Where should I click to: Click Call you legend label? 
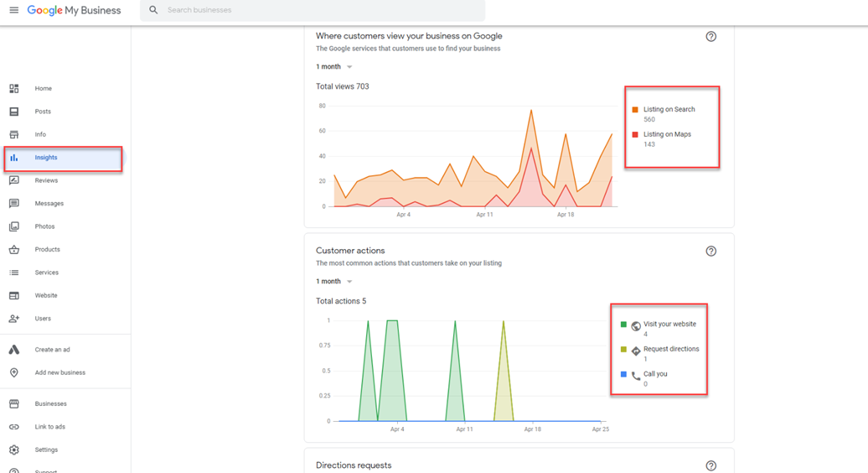click(x=655, y=374)
